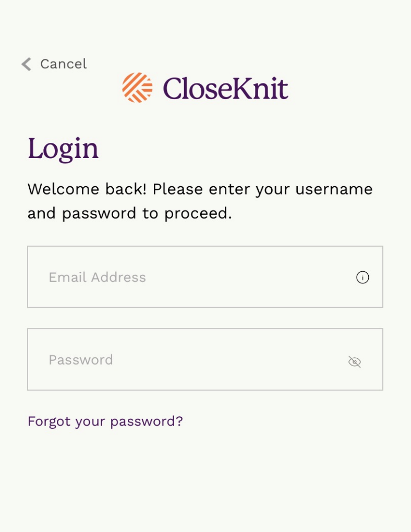Click the "Password" placeholder label
The image size is (411, 532).
click(x=81, y=360)
